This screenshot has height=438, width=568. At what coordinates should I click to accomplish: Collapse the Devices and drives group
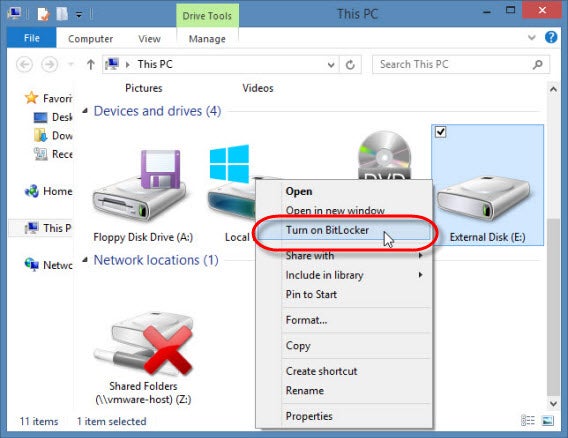(85, 111)
